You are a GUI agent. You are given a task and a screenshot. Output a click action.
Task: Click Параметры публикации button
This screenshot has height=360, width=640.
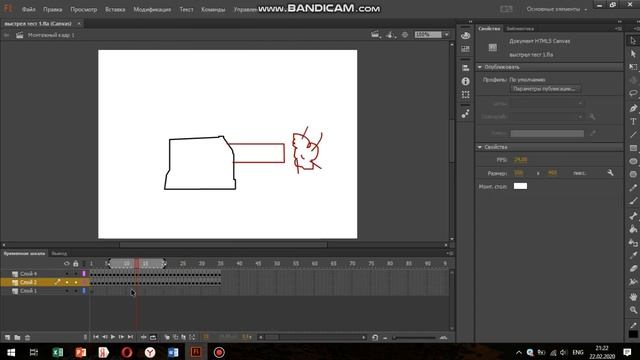click(545, 89)
